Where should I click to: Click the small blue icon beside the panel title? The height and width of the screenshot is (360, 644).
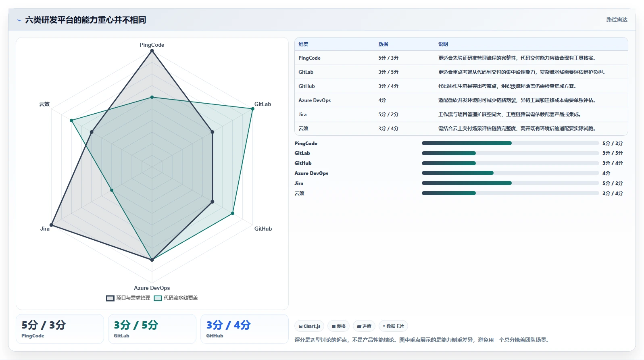pos(19,20)
